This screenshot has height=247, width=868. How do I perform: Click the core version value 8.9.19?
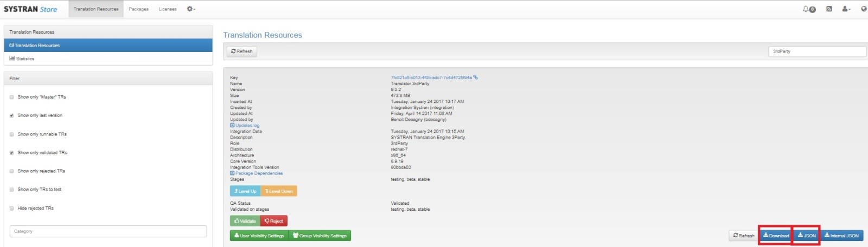coord(397,161)
